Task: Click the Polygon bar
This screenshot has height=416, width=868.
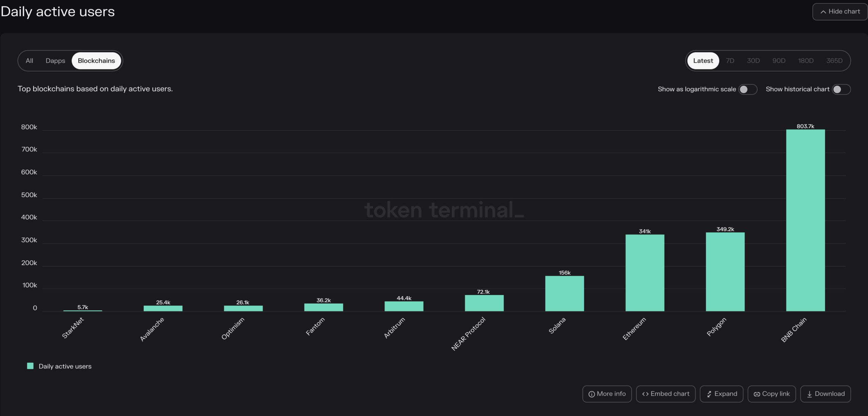Action: coord(725,272)
